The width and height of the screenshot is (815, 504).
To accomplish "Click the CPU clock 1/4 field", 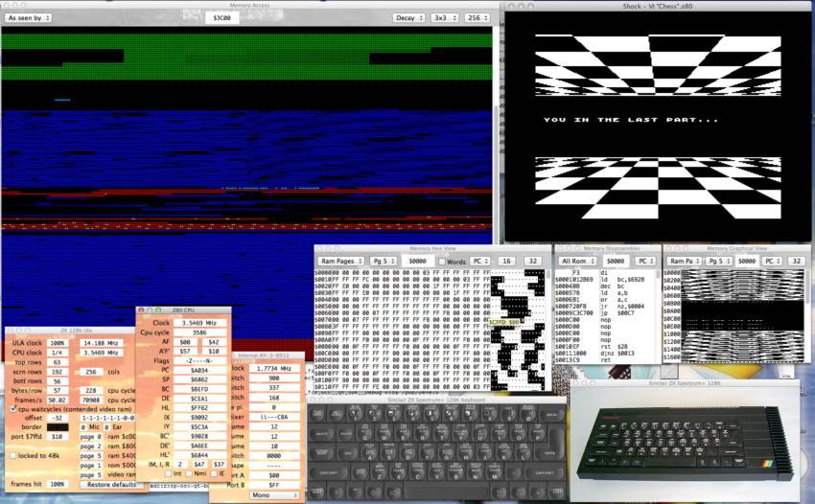I will click(x=58, y=353).
